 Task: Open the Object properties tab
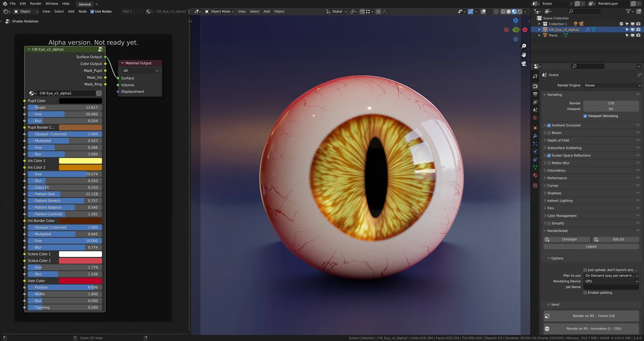(535, 128)
